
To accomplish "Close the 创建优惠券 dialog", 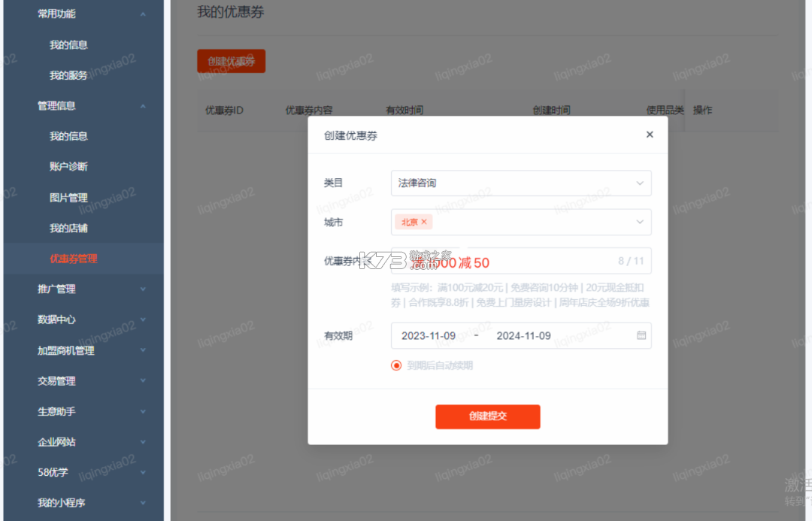I will [650, 135].
